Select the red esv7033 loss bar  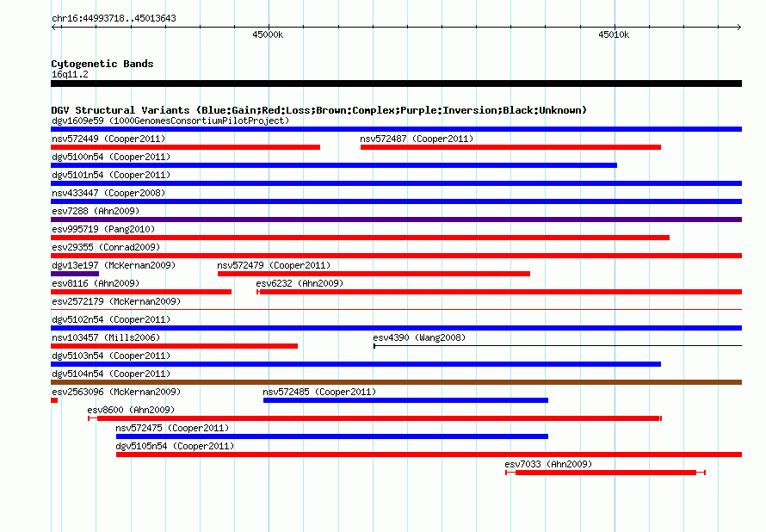[605, 473]
